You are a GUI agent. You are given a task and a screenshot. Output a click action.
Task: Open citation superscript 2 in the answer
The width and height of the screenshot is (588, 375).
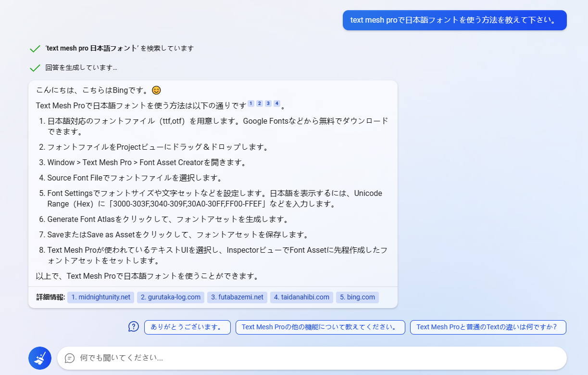point(260,103)
